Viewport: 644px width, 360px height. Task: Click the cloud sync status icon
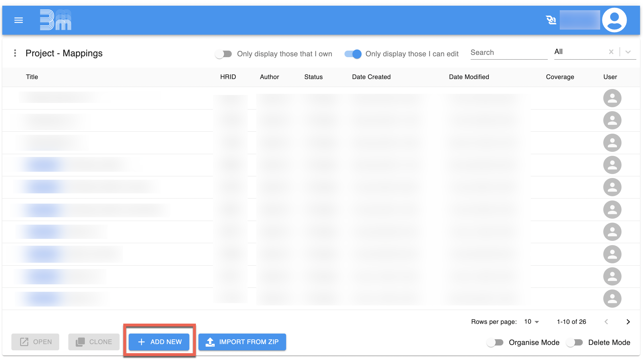(x=551, y=20)
